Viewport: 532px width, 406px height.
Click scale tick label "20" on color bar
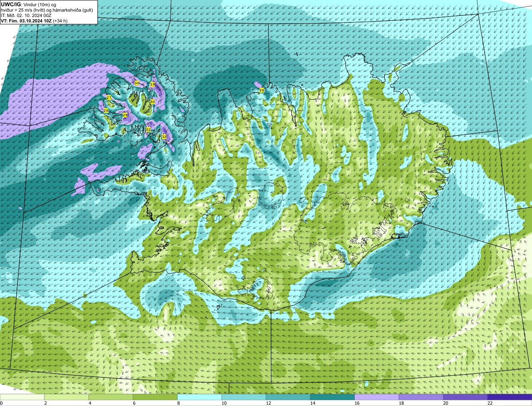pos(446,403)
